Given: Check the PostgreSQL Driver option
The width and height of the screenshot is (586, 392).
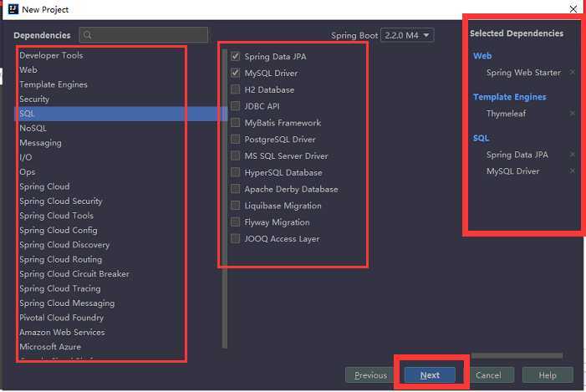Looking at the screenshot, I should click(235, 140).
